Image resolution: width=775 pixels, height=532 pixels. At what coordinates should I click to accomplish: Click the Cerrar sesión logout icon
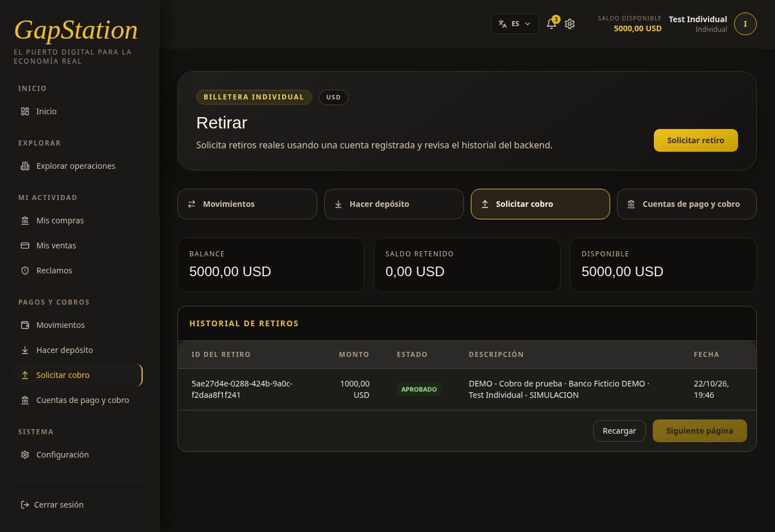pos(25,505)
